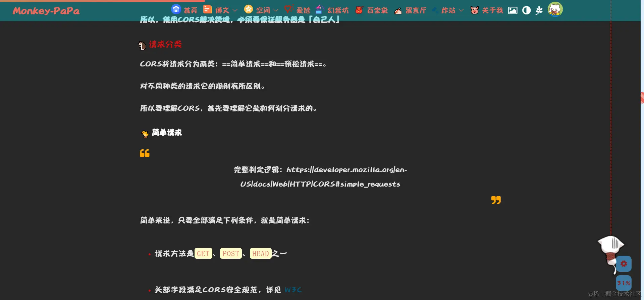Open the 留言厅 menu item
This screenshot has height=300, width=644.
pos(416,10)
